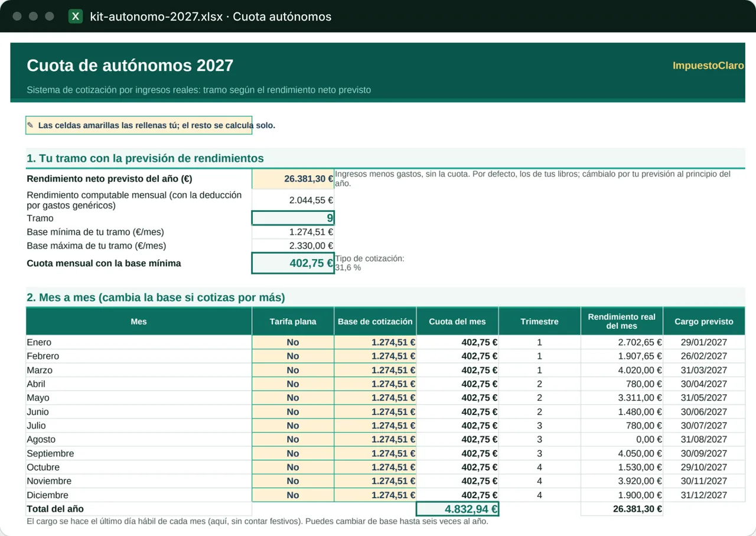Select Tarifa plana cell for Noviembre
756x536 pixels.
click(x=293, y=481)
